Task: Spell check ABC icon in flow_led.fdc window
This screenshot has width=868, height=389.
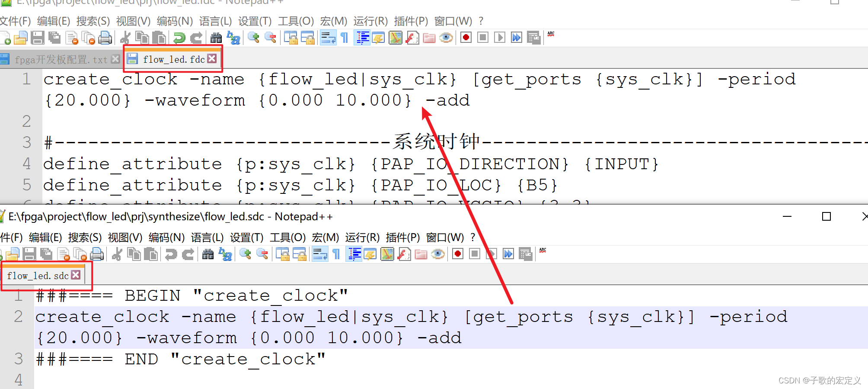Action: pyautogui.click(x=551, y=34)
